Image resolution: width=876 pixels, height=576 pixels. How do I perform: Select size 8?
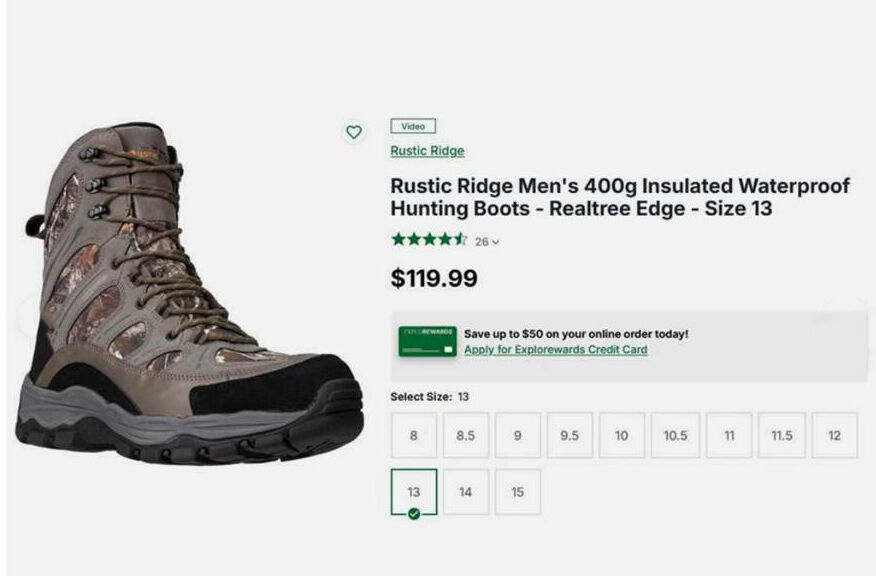click(x=414, y=436)
